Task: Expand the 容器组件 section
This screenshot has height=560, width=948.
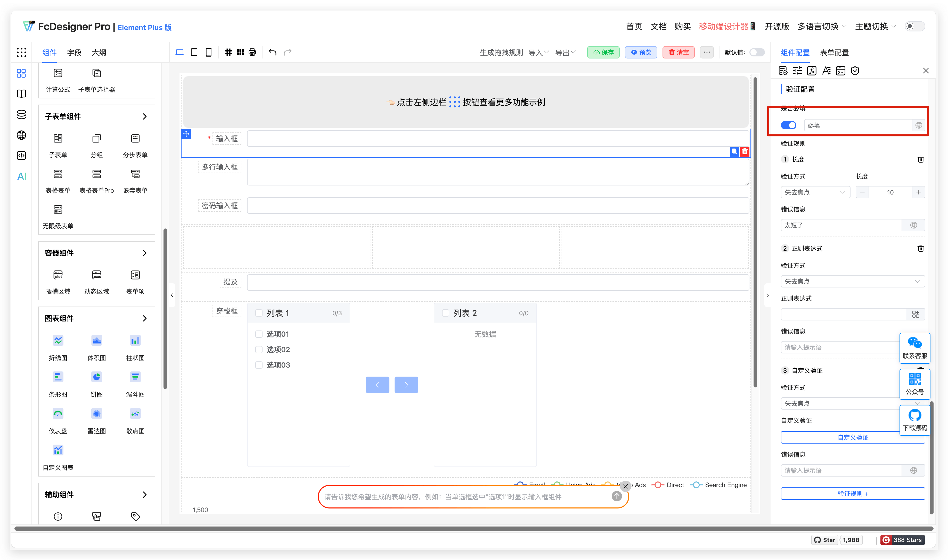Action: pyautogui.click(x=145, y=253)
